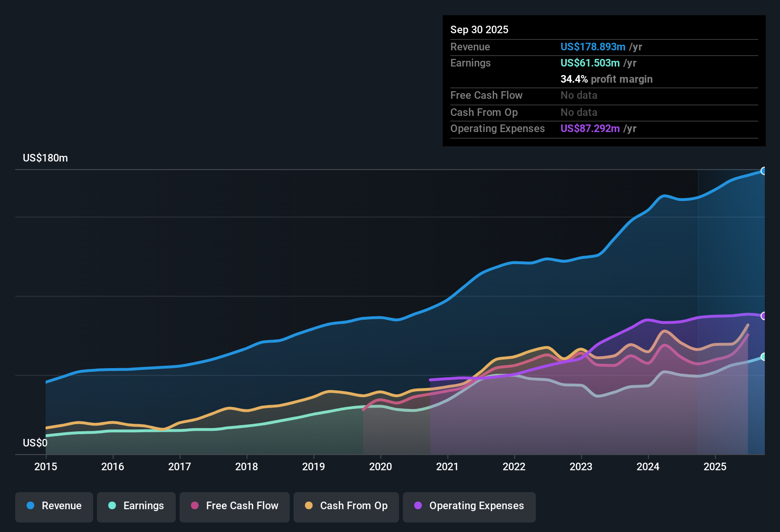
Task: Select the Revenue endpoint marker on the chart
Action: coord(764,171)
